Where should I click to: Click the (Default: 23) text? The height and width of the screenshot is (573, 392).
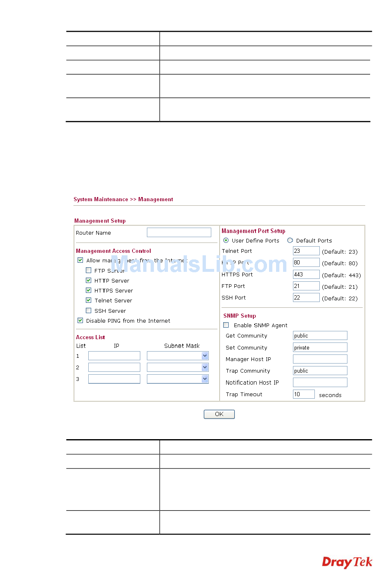(340, 252)
